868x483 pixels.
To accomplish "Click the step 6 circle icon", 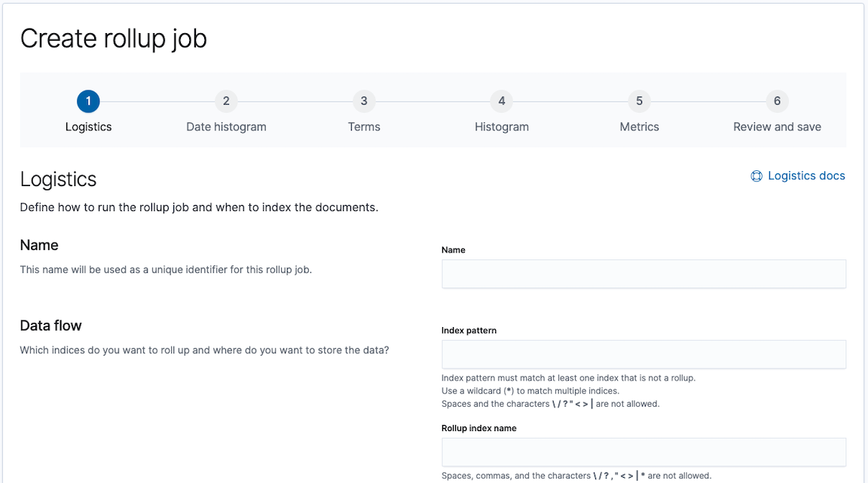I will [x=777, y=101].
